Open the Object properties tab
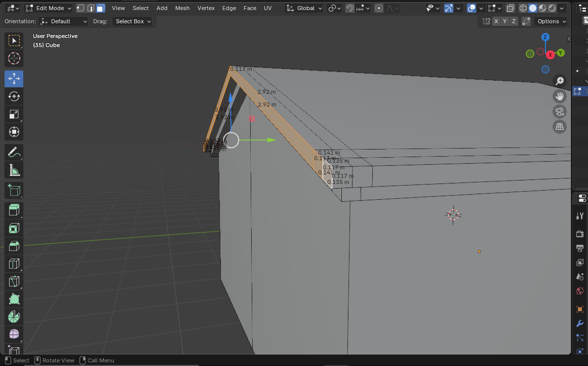Viewport: 588px width, 366px height. [580, 309]
